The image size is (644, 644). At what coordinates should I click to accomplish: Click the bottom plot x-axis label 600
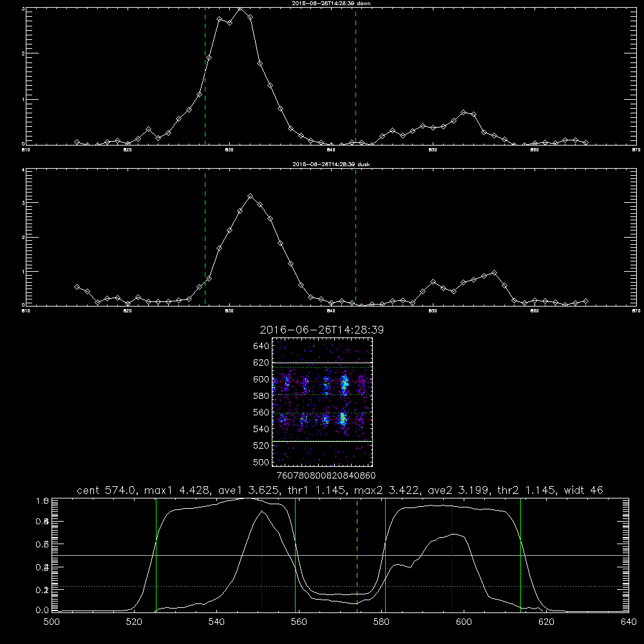464,622
